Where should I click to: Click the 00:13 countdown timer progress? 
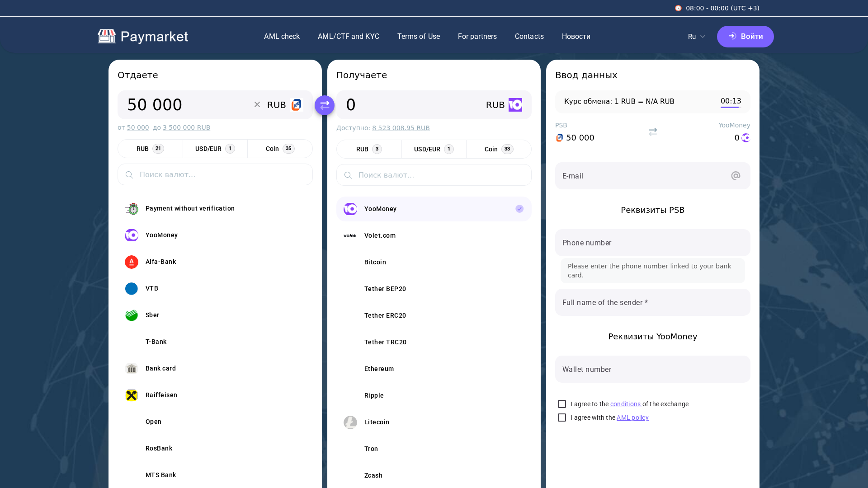(x=731, y=102)
